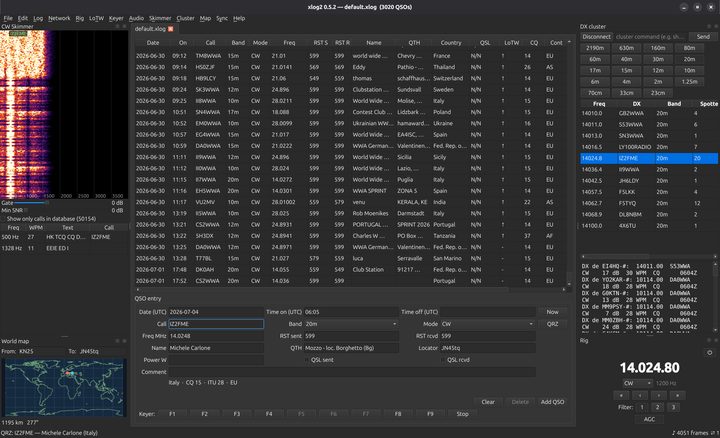Sort log by Country column header

[451, 43]
